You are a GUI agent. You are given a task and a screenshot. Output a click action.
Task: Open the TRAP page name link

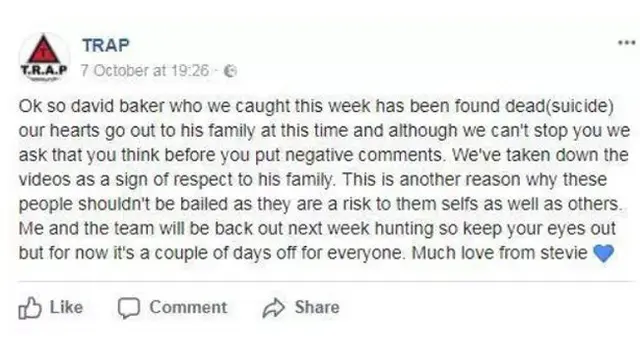(x=106, y=45)
